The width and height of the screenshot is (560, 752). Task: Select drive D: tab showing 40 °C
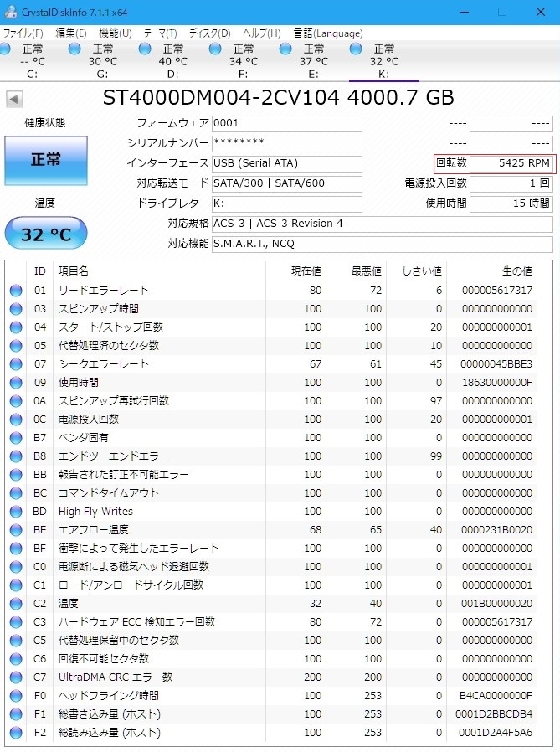coord(173,61)
